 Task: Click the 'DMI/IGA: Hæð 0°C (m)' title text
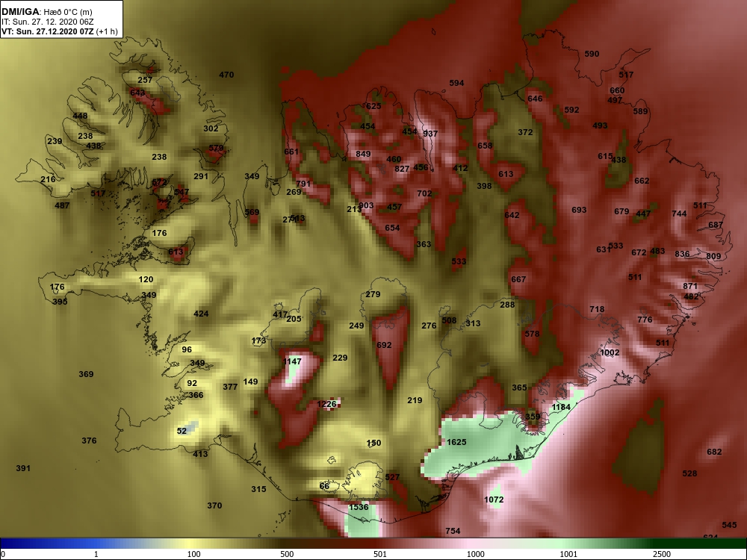pyautogui.click(x=46, y=11)
